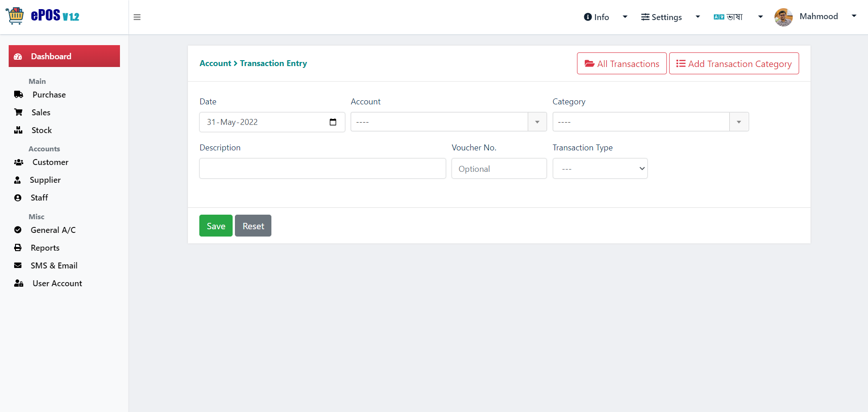The height and width of the screenshot is (412, 868).
Task: Click the cart icon beside Sales
Action: [x=18, y=112]
